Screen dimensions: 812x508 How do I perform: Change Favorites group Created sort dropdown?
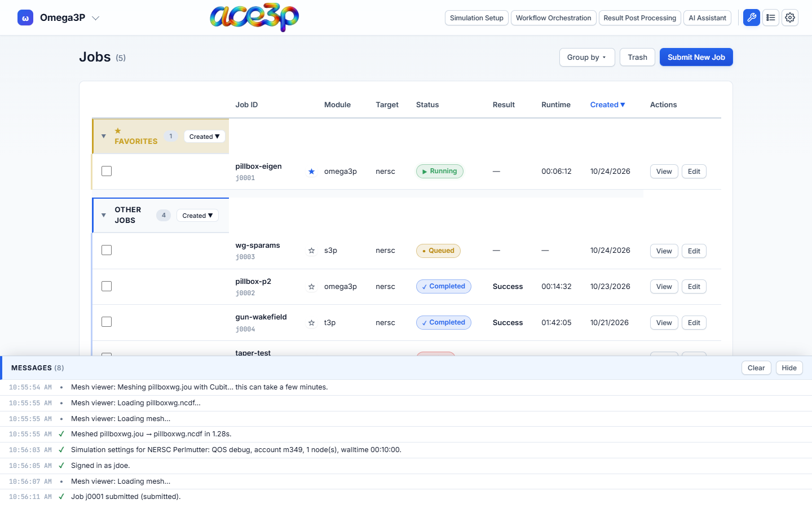pyautogui.click(x=205, y=137)
